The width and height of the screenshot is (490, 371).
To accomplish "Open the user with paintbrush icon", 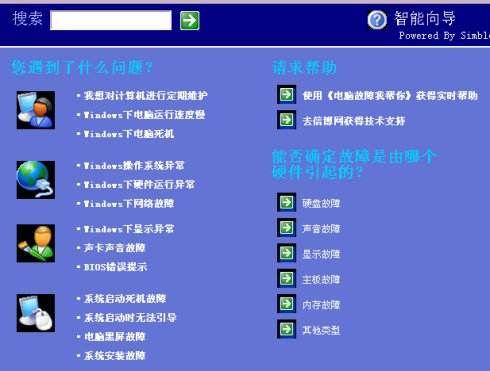I will tap(36, 243).
